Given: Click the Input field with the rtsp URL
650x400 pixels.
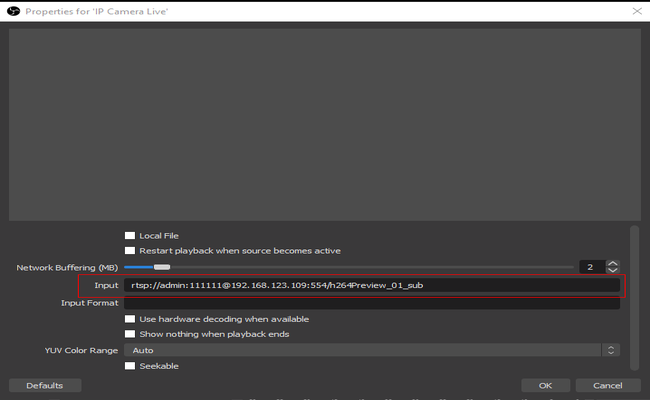Looking at the screenshot, I should 370,286.
